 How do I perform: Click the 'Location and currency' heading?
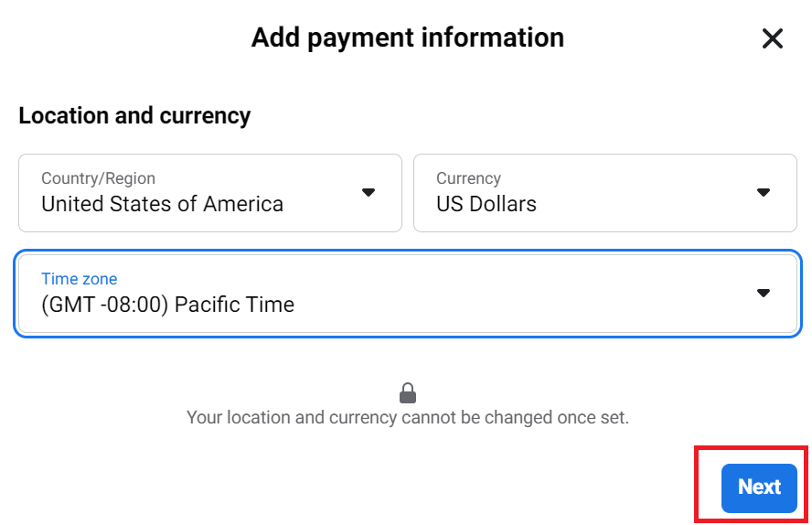(134, 115)
